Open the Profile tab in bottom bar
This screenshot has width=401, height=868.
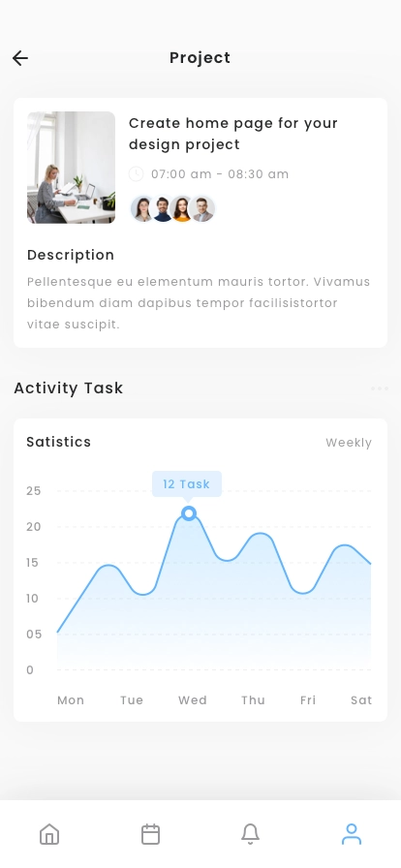coord(352,834)
